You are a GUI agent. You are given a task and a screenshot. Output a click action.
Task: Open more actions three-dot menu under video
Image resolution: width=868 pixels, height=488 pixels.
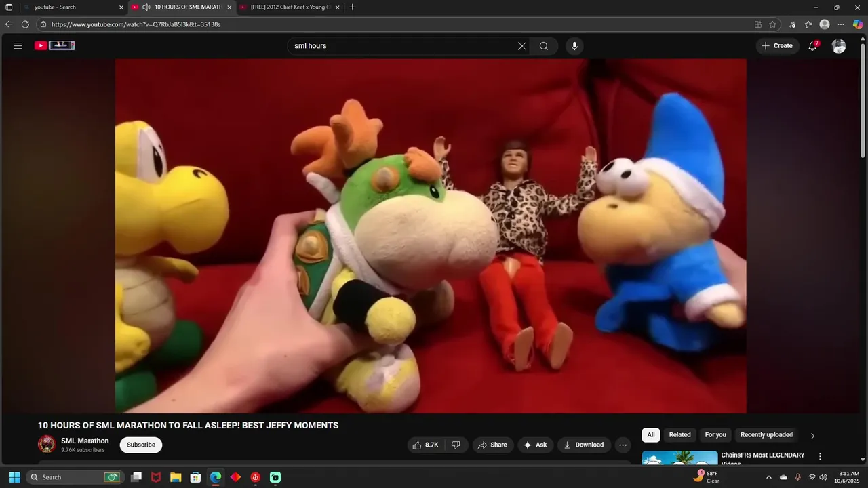tap(623, 445)
